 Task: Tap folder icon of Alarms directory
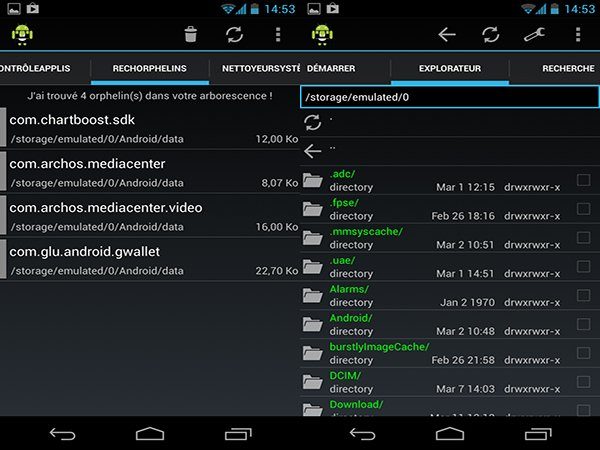tap(313, 295)
